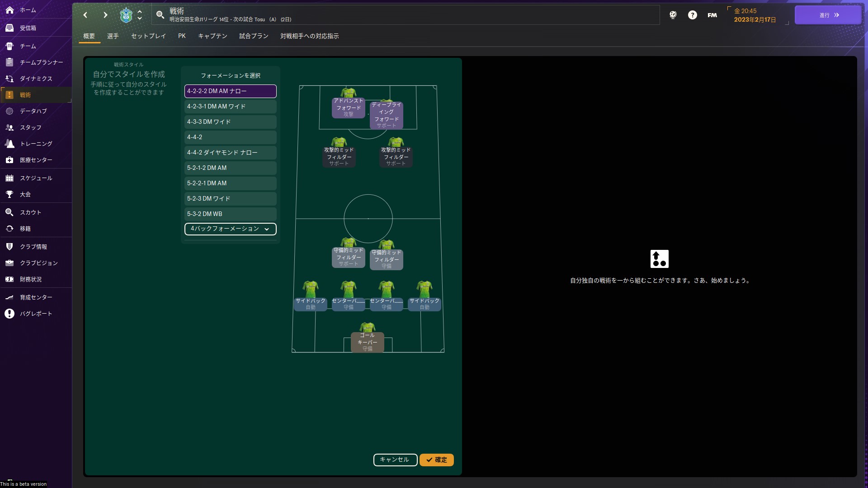The width and height of the screenshot is (868, 488).
Task: Open the 試合プラン tab
Action: (254, 36)
